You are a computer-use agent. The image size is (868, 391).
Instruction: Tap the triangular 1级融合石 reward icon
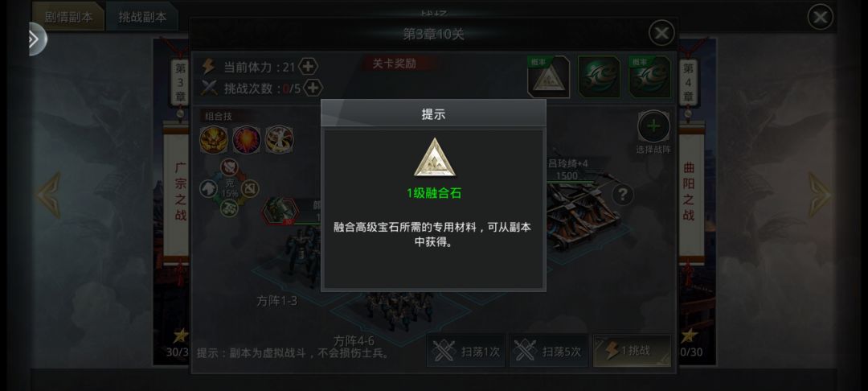(549, 77)
